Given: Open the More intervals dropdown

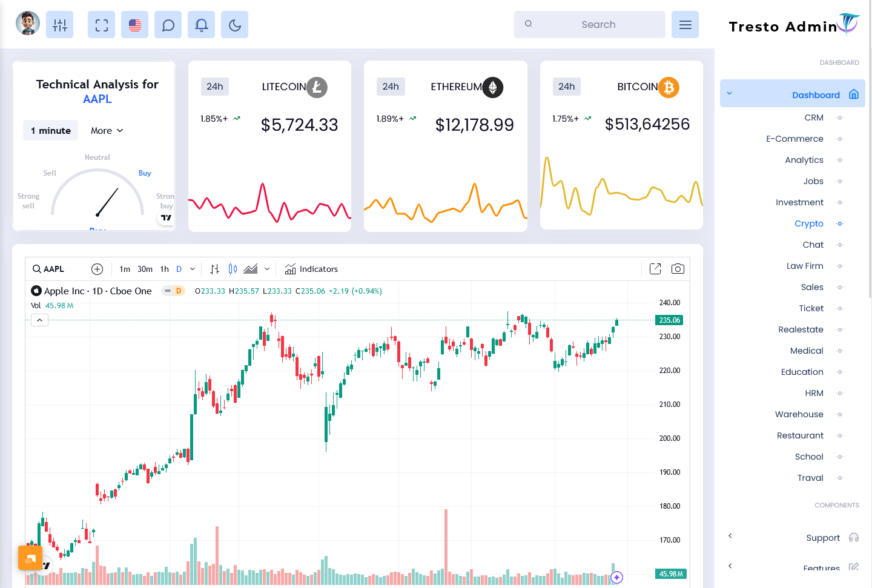Looking at the screenshot, I should 107,130.
